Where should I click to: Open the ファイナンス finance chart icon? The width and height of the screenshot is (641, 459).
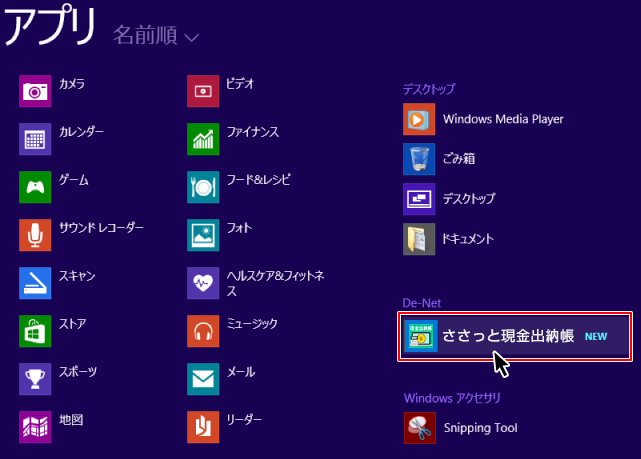click(x=203, y=139)
